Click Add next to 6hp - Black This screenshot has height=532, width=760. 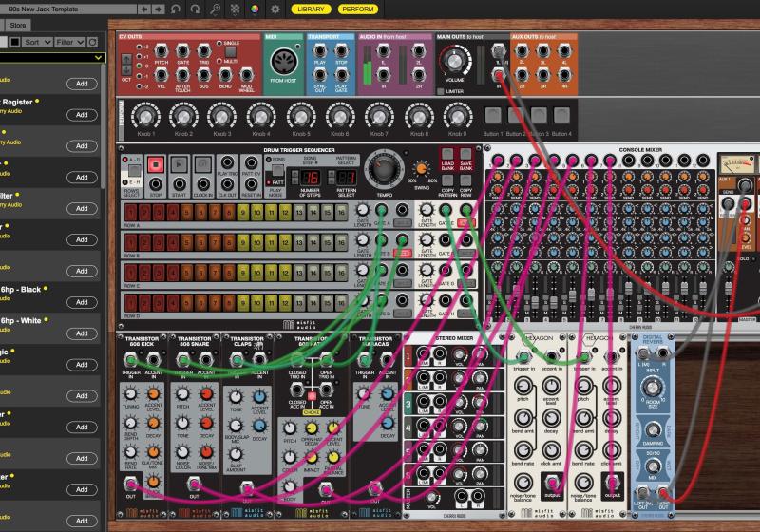pyautogui.click(x=82, y=302)
